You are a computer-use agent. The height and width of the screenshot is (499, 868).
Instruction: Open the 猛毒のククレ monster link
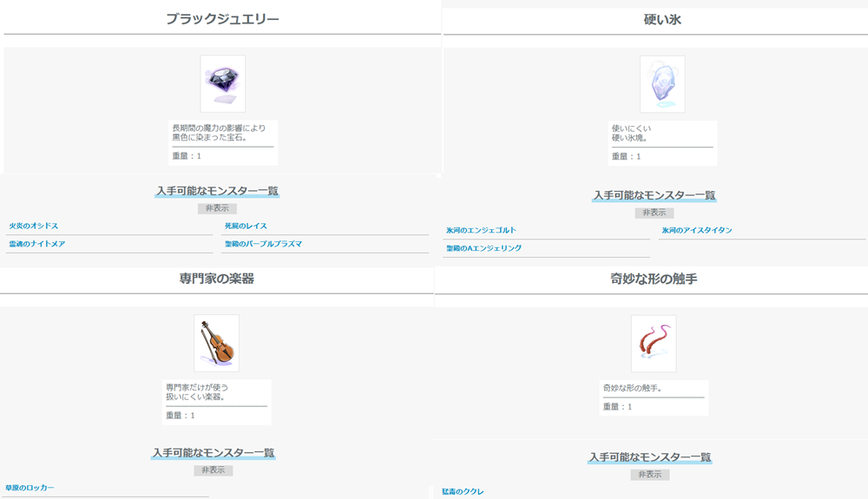click(463, 492)
